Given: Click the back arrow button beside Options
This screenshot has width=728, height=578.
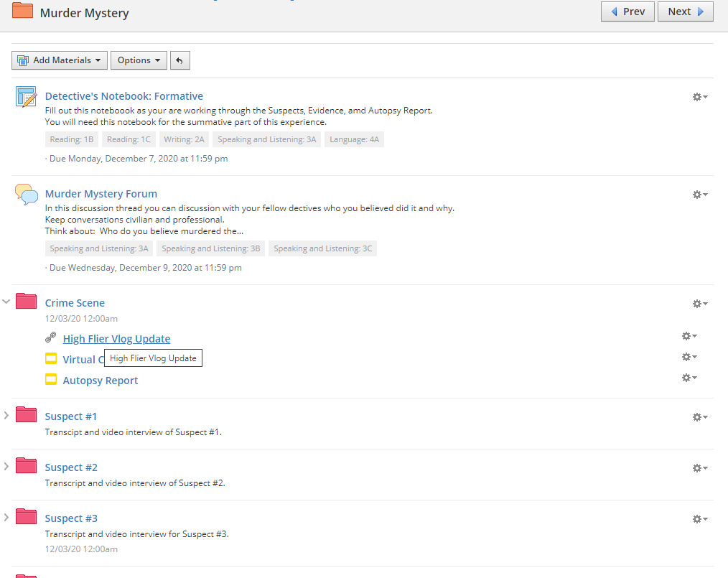Looking at the screenshot, I should [x=180, y=60].
